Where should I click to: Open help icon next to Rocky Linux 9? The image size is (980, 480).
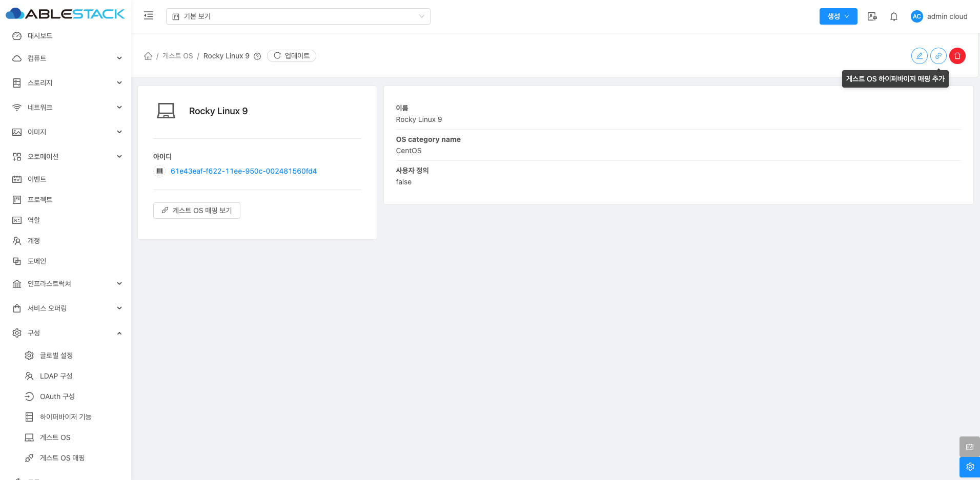point(257,56)
